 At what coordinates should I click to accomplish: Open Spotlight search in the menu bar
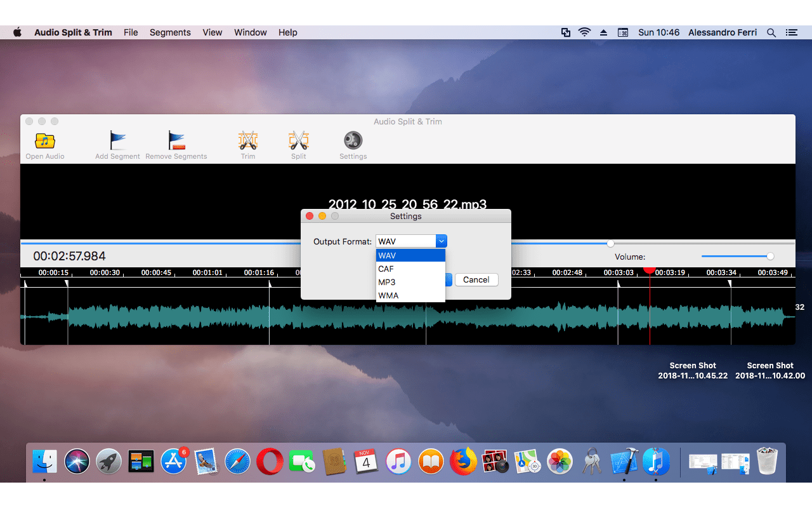[x=771, y=32]
